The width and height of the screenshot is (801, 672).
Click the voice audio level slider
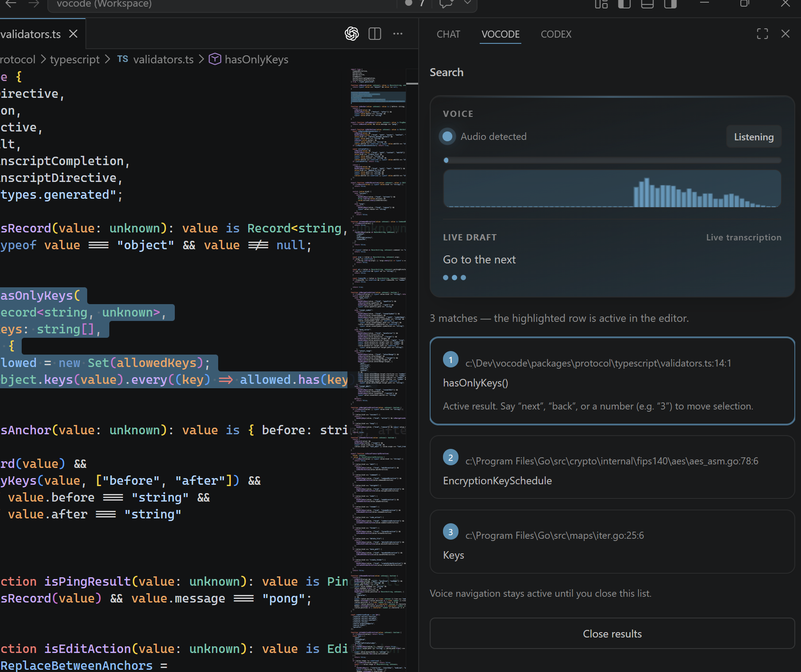612,160
